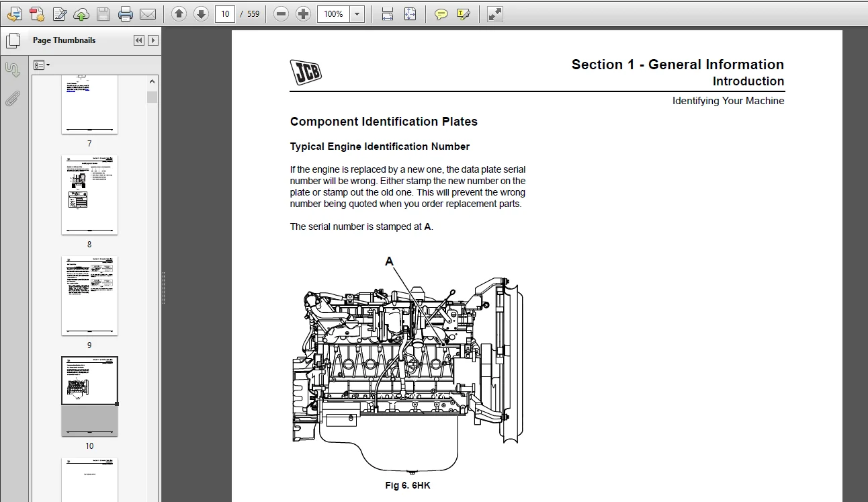Zoom out with the minus button
The image size is (868, 502).
[281, 13]
